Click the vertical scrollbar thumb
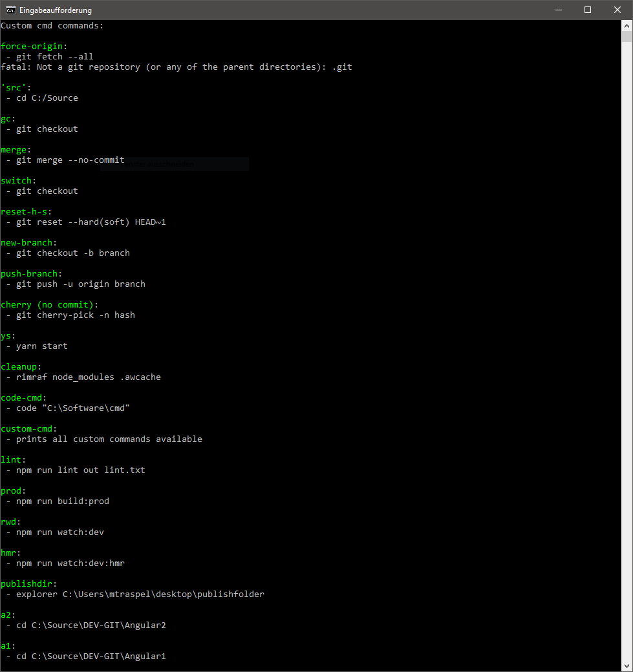 click(x=627, y=36)
